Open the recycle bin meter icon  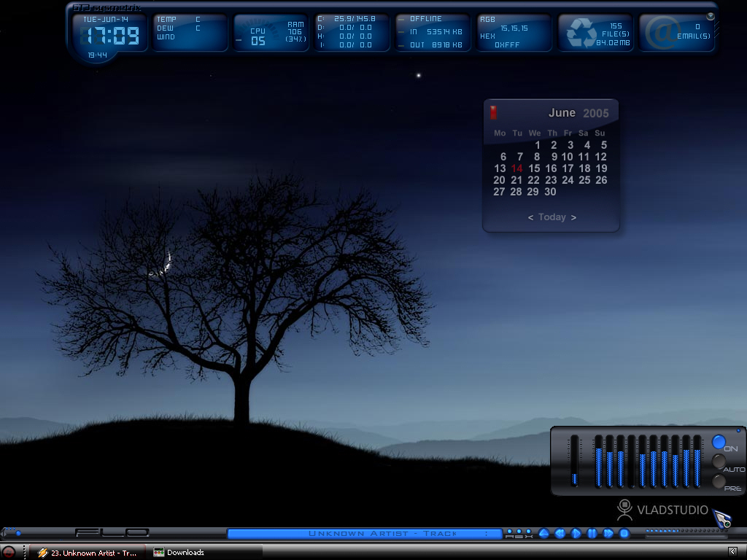[581, 32]
